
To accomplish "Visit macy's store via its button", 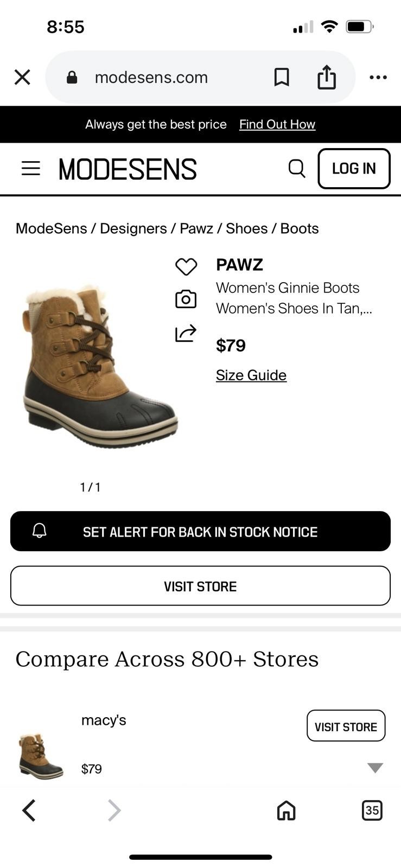I will [x=346, y=726].
